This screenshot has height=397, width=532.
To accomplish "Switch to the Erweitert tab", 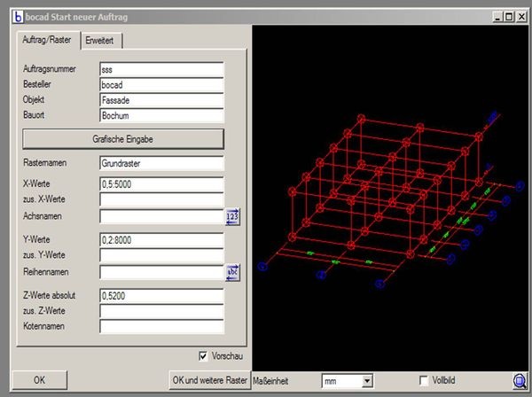I will [102, 41].
